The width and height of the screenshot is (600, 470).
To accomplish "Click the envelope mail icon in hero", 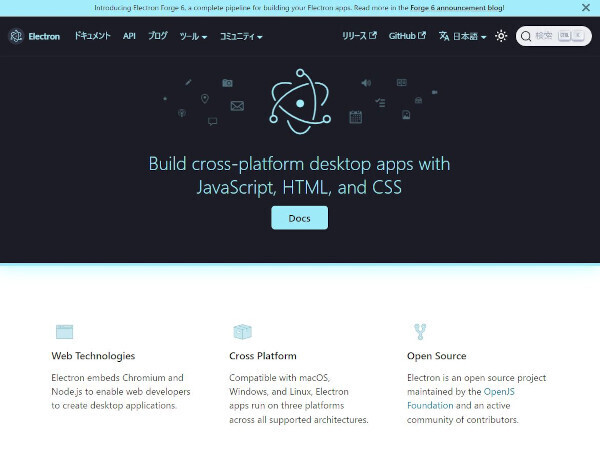I will point(237,106).
